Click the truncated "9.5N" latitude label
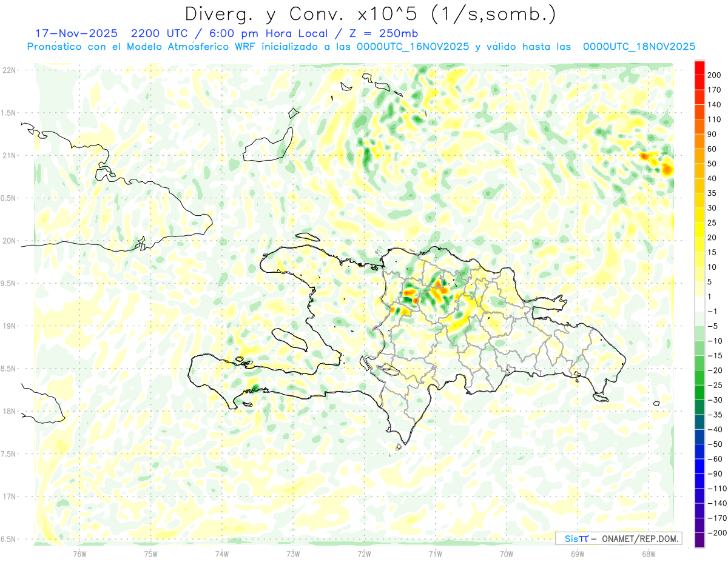This screenshot has width=728, height=562. click(8, 283)
